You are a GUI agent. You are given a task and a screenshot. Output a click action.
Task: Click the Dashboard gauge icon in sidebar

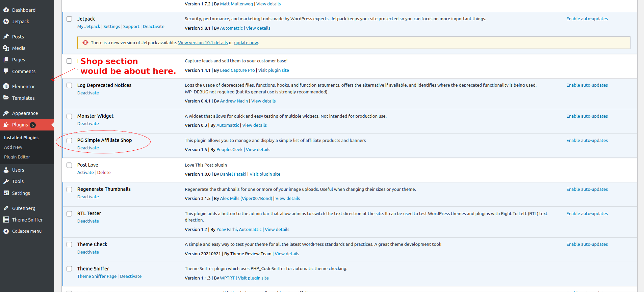tap(6, 10)
